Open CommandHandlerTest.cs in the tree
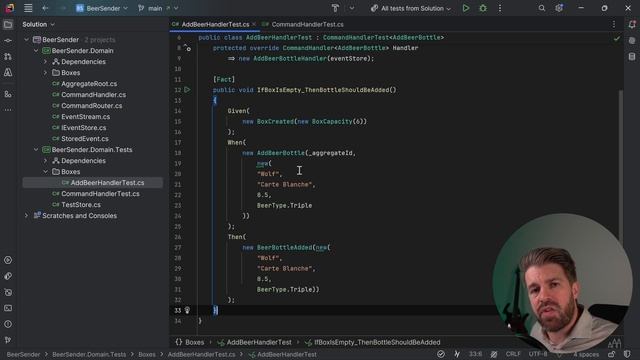Viewport: 640px width, 360px height. [x=100, y=194]
